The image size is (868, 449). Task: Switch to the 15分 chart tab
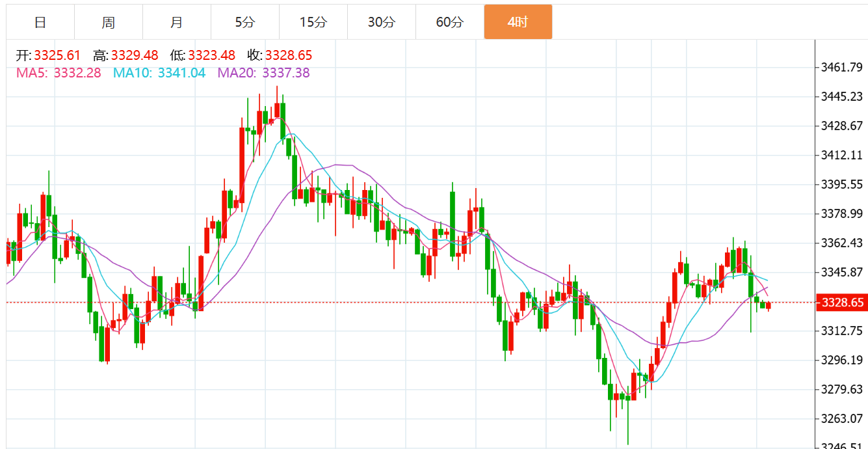click(313, 22)
